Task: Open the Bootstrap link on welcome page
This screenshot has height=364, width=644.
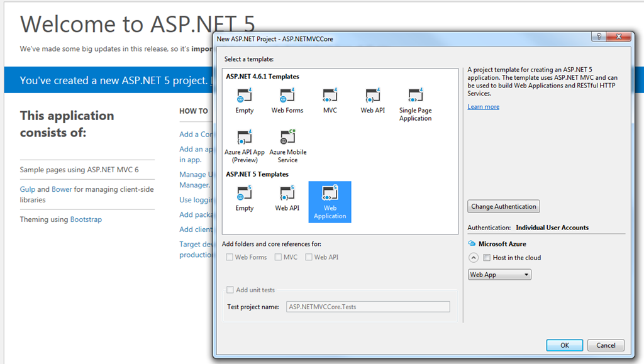Action: 86,219
